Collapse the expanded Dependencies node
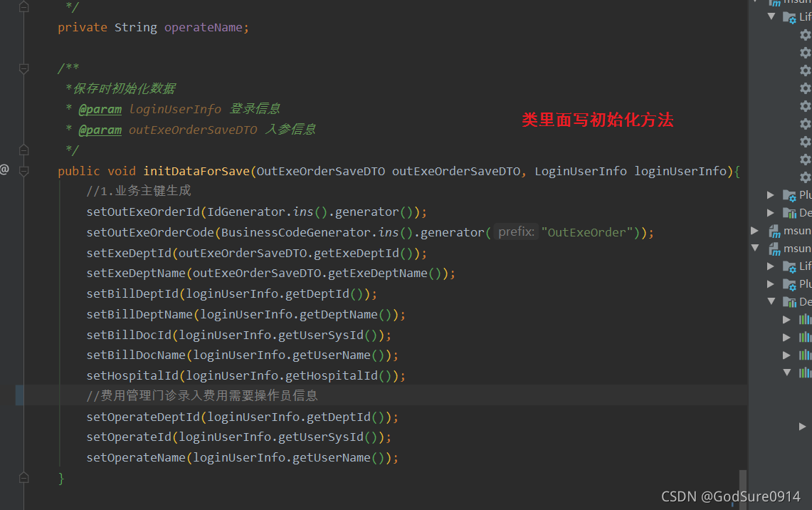 (771, 301)
